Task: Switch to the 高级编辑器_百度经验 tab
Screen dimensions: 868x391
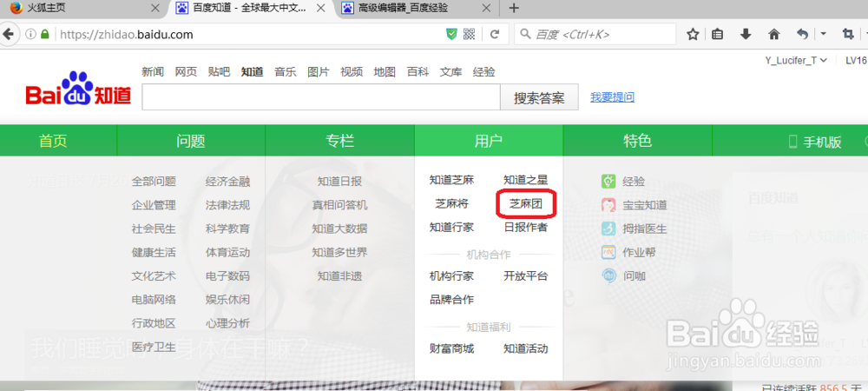Action: (417, 8)
